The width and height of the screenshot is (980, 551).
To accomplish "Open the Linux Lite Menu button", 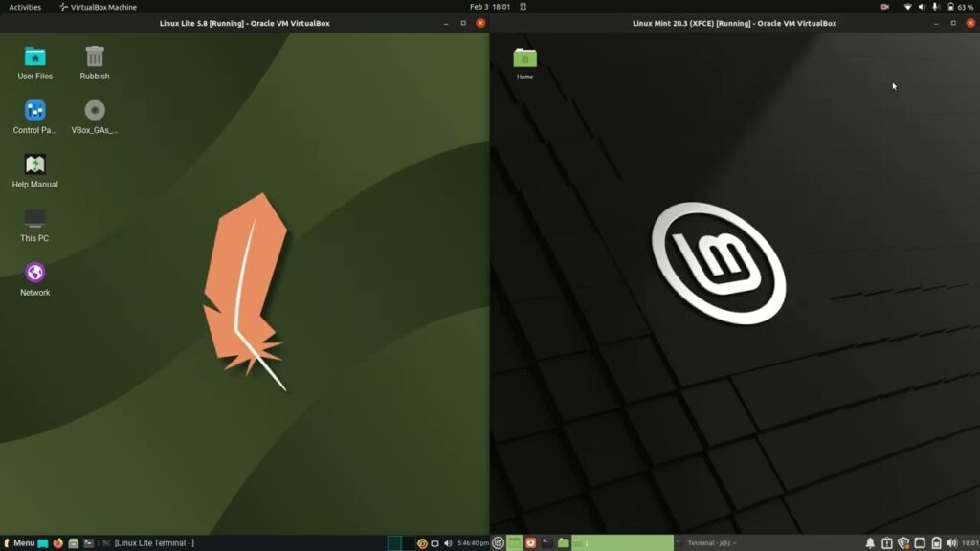I will 19,543.
